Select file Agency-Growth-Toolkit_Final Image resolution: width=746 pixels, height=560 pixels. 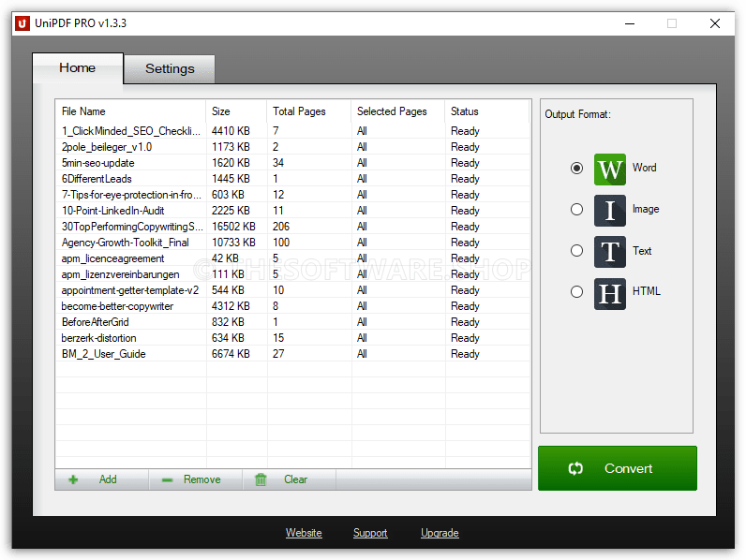pyautogui.click(x=126, y=243)
